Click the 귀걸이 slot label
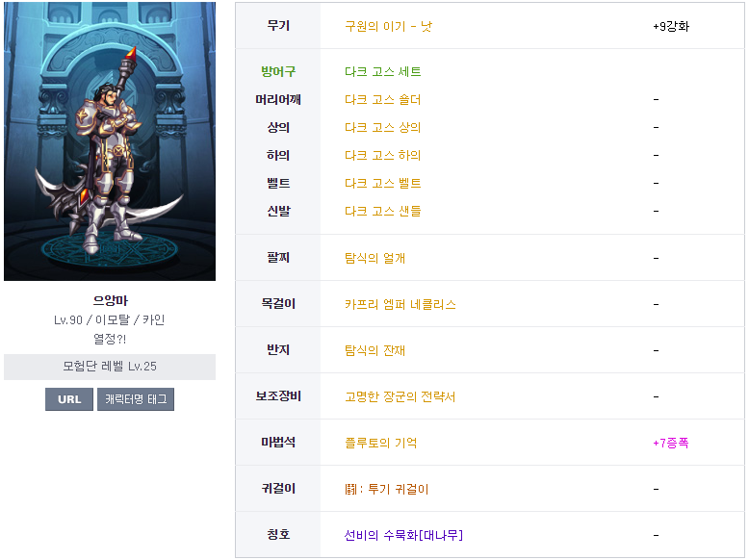This screenshot has height=560, width=749. coord(278,489)
